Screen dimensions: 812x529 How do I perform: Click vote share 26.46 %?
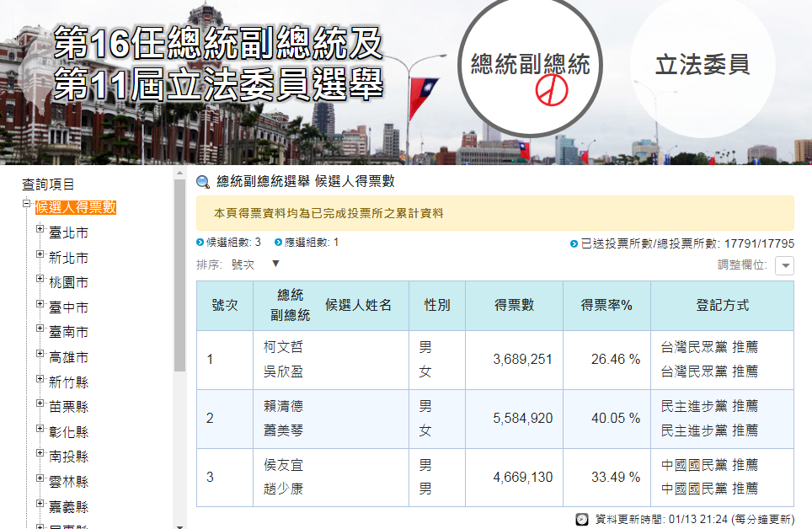point(616,360)
